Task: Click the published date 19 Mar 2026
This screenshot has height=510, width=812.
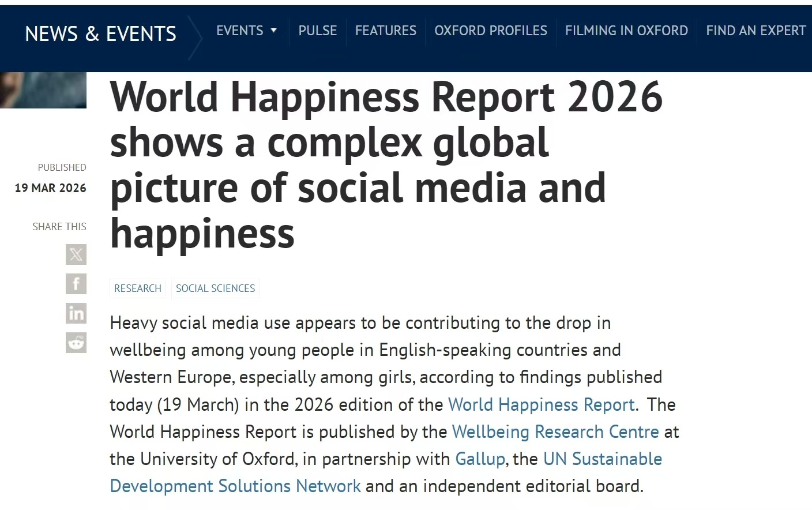Action: (x=51, y=188)
